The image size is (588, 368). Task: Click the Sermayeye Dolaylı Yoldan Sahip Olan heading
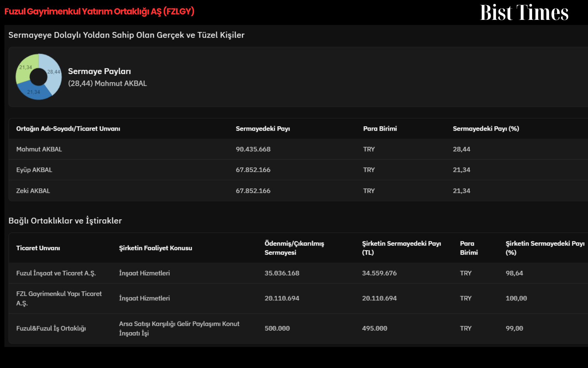coord(126,35)
